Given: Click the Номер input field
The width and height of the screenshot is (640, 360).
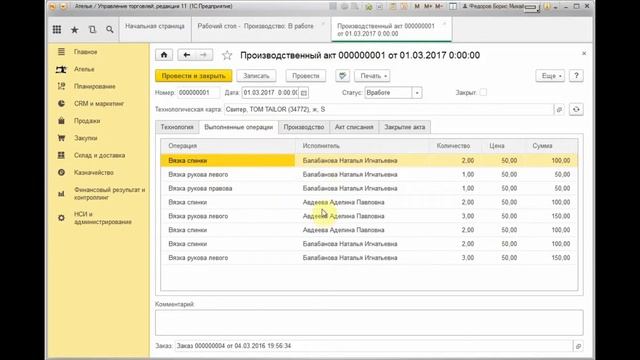Looking at the screenshot, I should [198, 93].
